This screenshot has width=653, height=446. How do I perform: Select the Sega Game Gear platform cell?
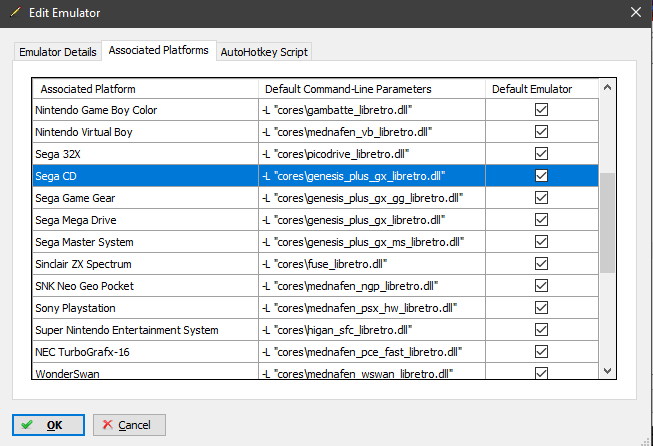pos(145,198)
